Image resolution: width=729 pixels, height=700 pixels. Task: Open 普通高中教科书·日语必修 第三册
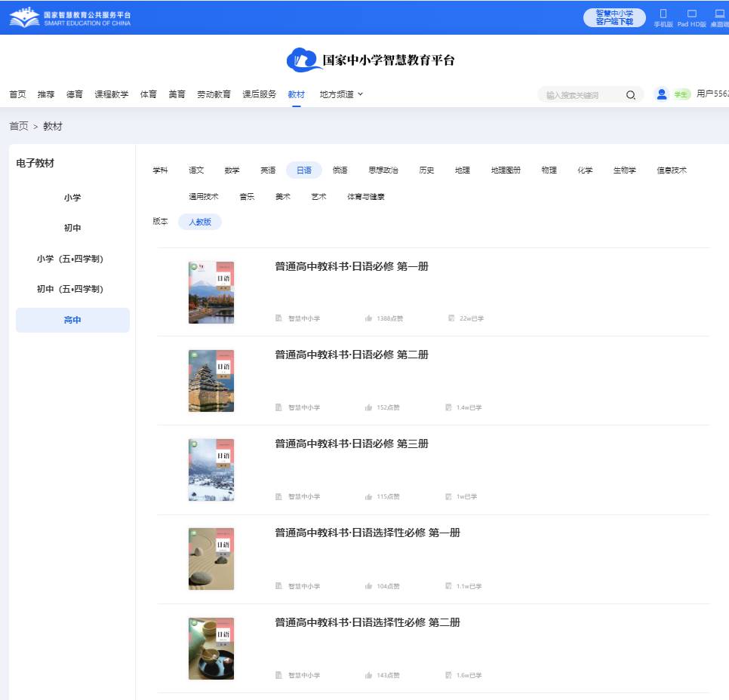point(352,444)
